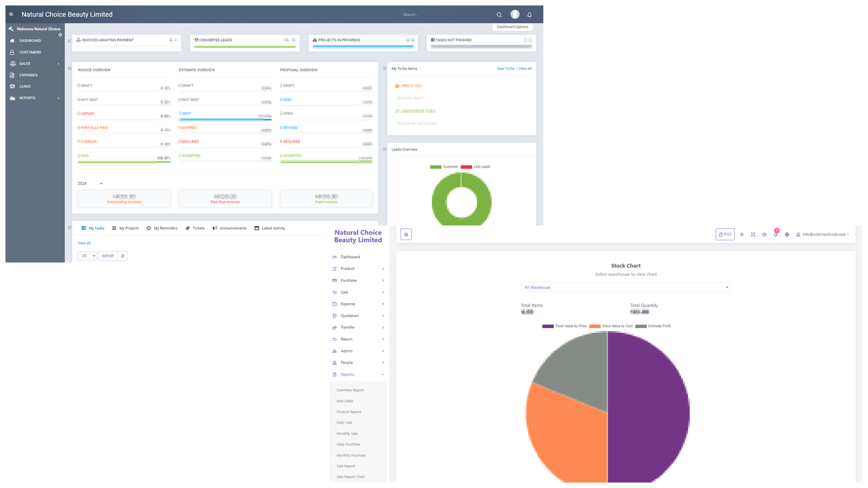This screenshot has width=868, height=488.
Task: Click the fullscreen expand icon
Action: pyautogui.click(x=753, y=235)
